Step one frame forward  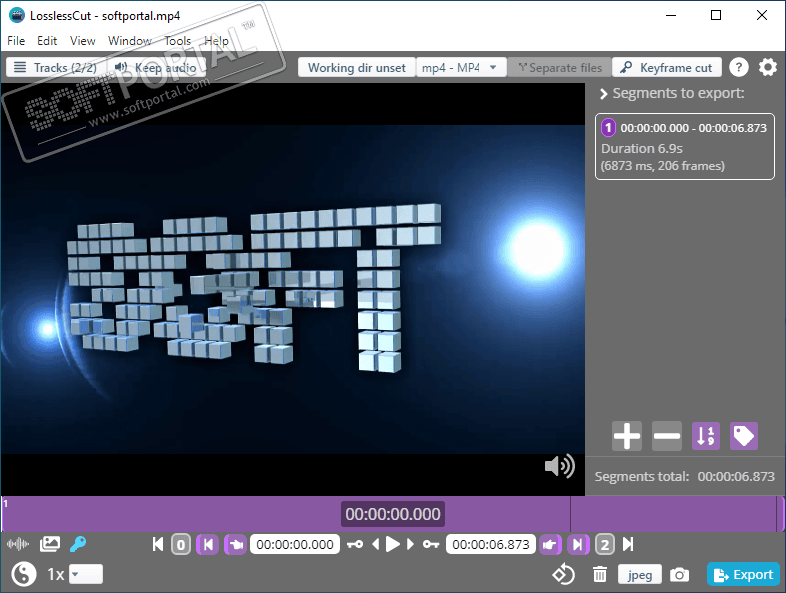coord(410,544)
